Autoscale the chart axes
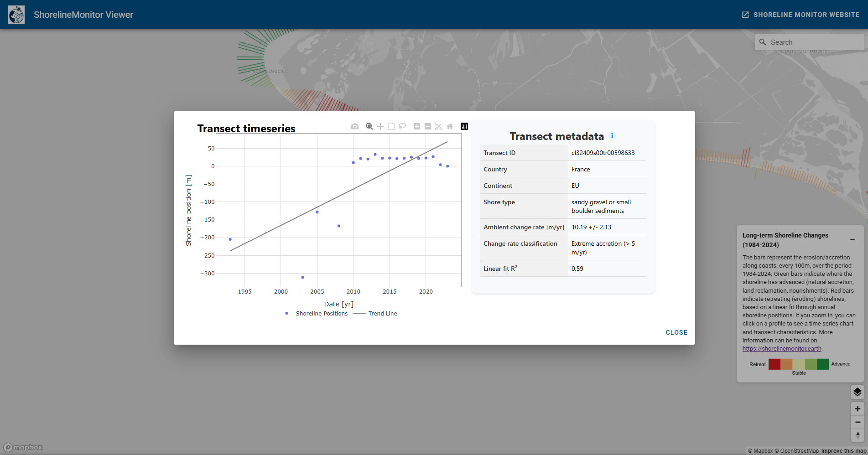The image size is (868, 455). [x=439, y=126]
